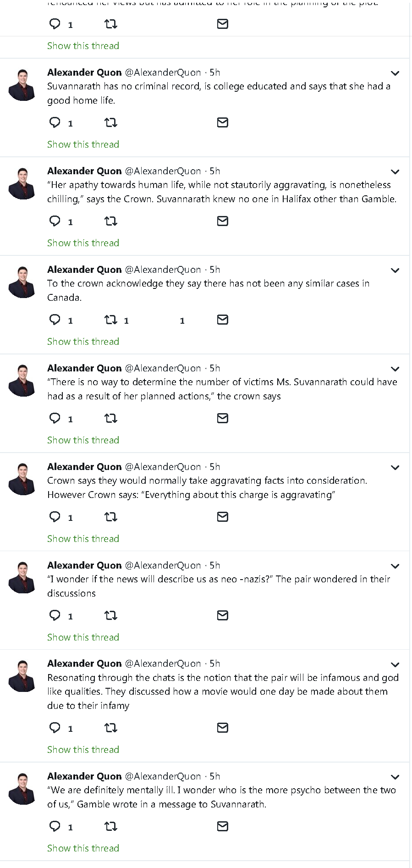The image size is (412, 868).
Task: Share the 'definitely mentally ill' tweet by message
Action: coord(223,826)
